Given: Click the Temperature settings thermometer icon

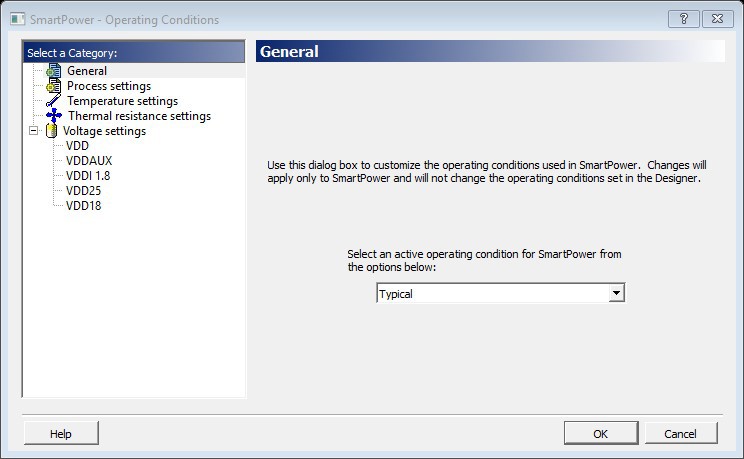Looking at the screenshot, I should click(x=54, y=101).
